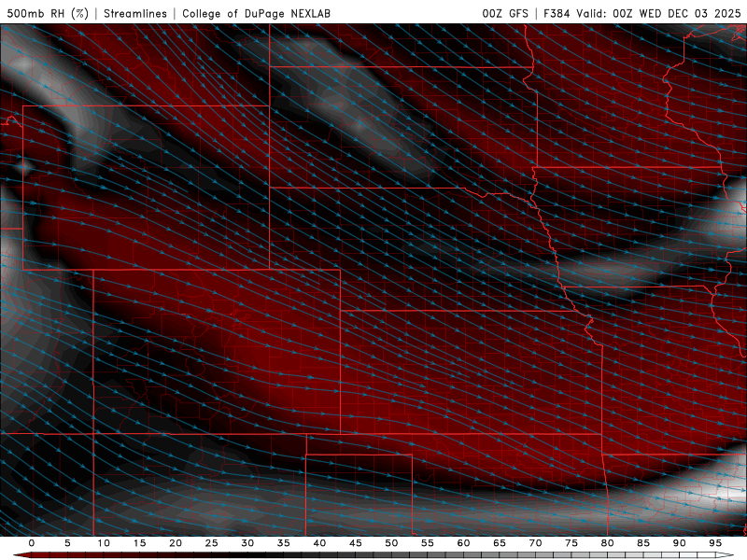Click the dark red left end of colorbar

pos(21,555)
